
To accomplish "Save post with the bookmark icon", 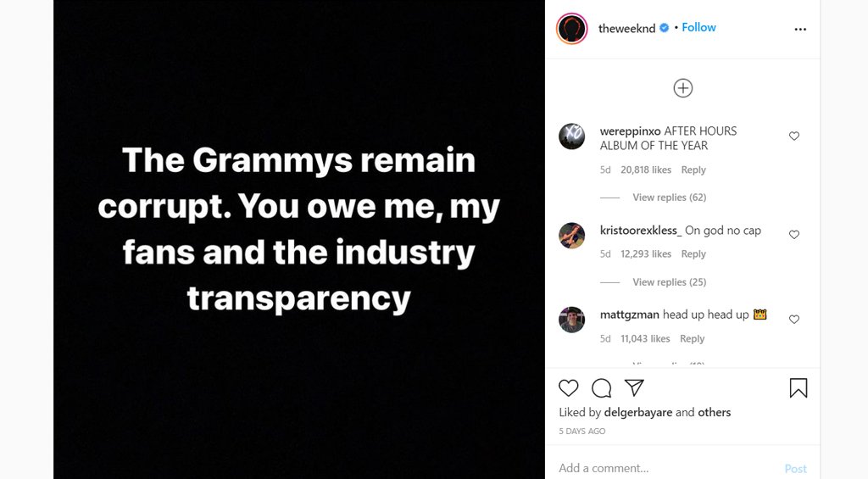I will (798, 388).
